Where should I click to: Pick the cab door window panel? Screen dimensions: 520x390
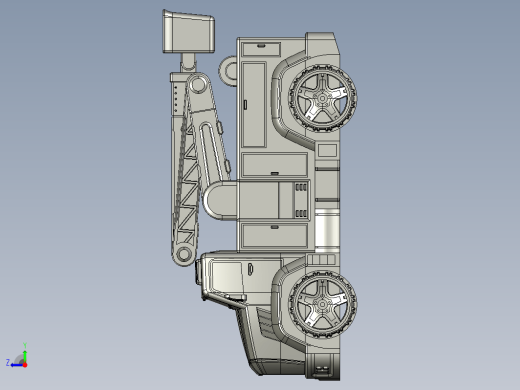(226, 277)
